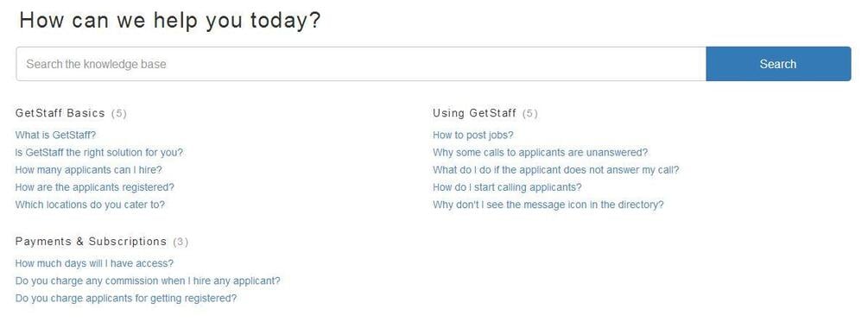868x322 pixels.
Task: Open article about applicant not answering my call
Action: pos(556,169)
